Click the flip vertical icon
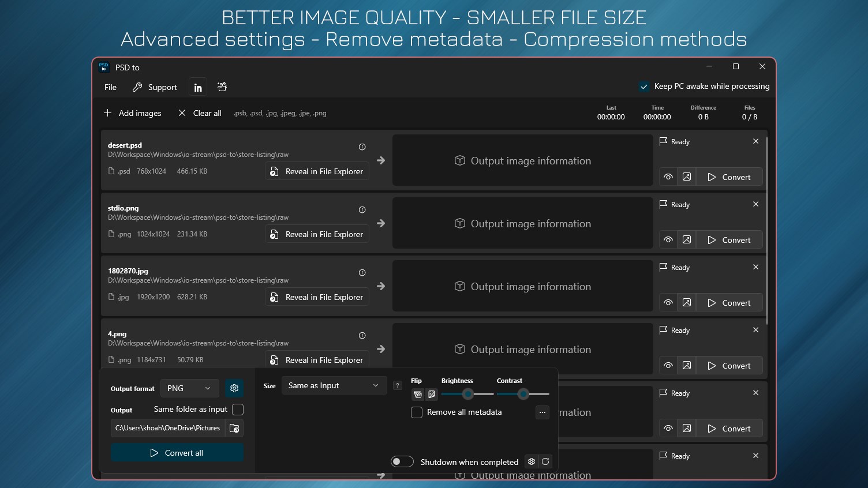Image resolution: width=868 pixels, height=488 pixels. point(432,395)
